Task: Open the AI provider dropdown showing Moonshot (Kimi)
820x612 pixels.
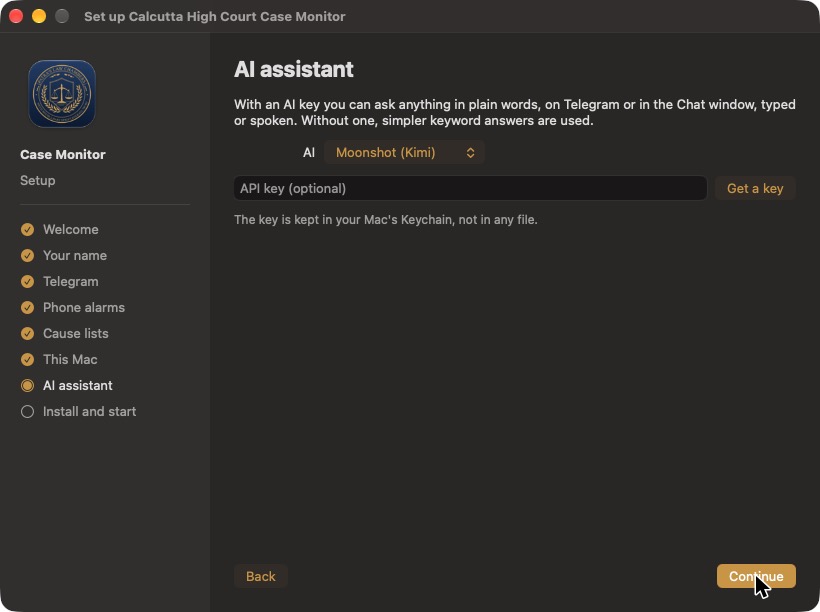Action: click(x=404, y=152)
